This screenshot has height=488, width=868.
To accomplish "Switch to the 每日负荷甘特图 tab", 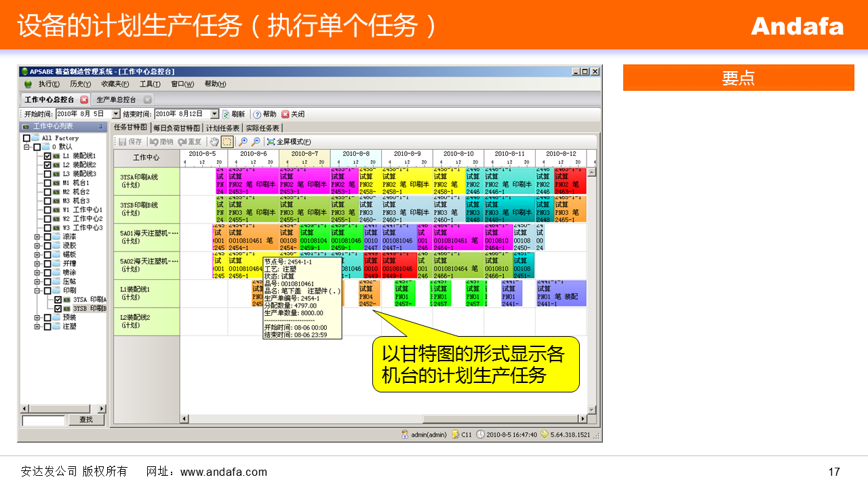I will click(176, 127).
